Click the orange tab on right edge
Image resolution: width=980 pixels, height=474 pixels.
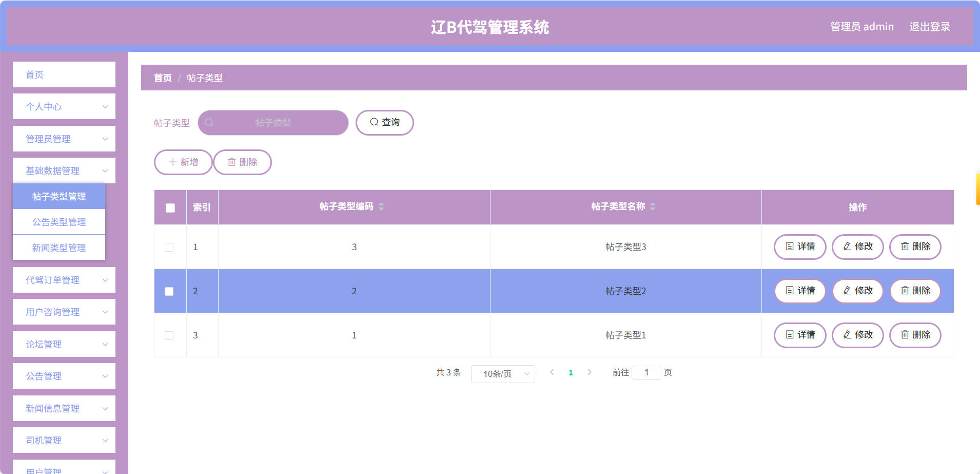click(x=978, y=189)
